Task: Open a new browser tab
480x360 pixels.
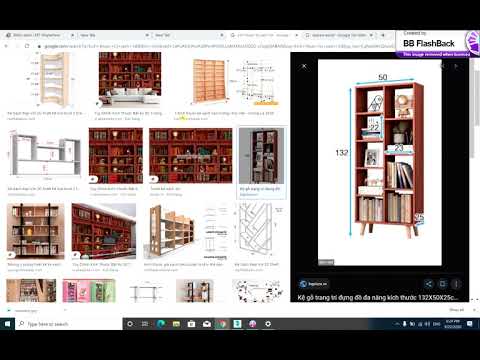Action: pos(383,35)
